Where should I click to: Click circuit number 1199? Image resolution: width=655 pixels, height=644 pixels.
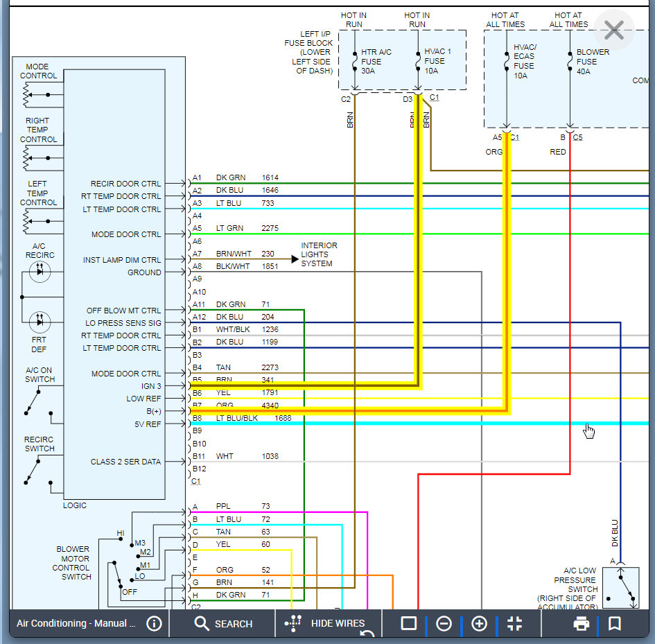click(270, 342)
